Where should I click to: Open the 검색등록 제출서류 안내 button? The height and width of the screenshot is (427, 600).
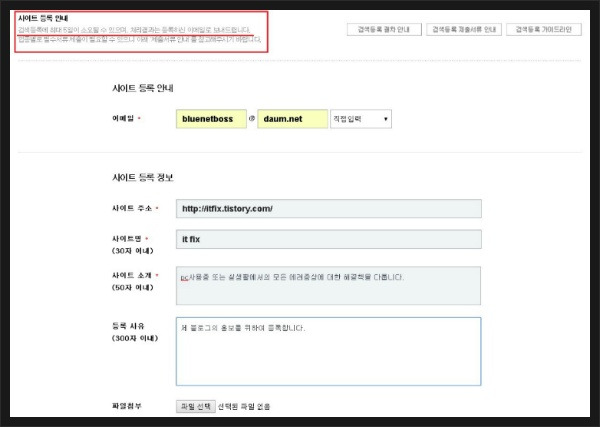pyautogui.click(x=464, y=29)
